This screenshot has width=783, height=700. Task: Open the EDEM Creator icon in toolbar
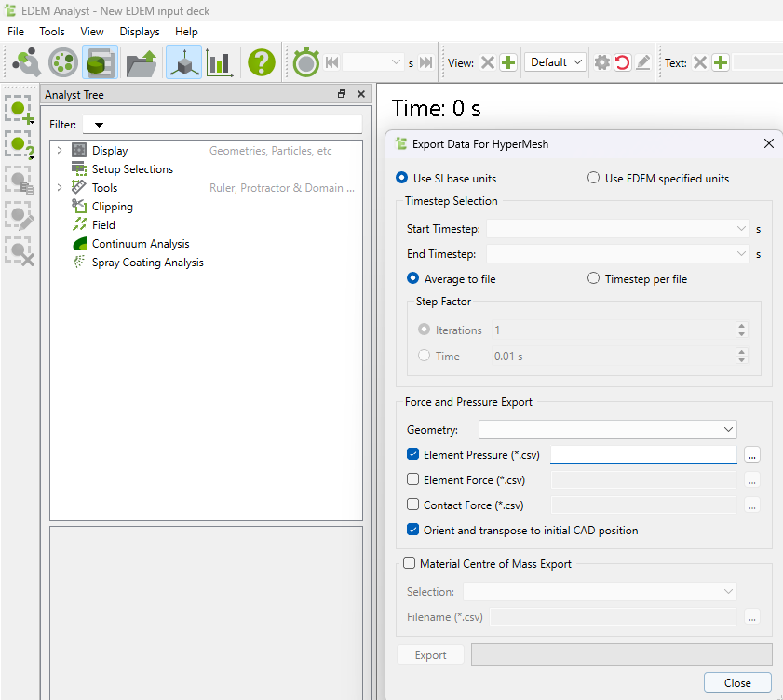(26, 62)
